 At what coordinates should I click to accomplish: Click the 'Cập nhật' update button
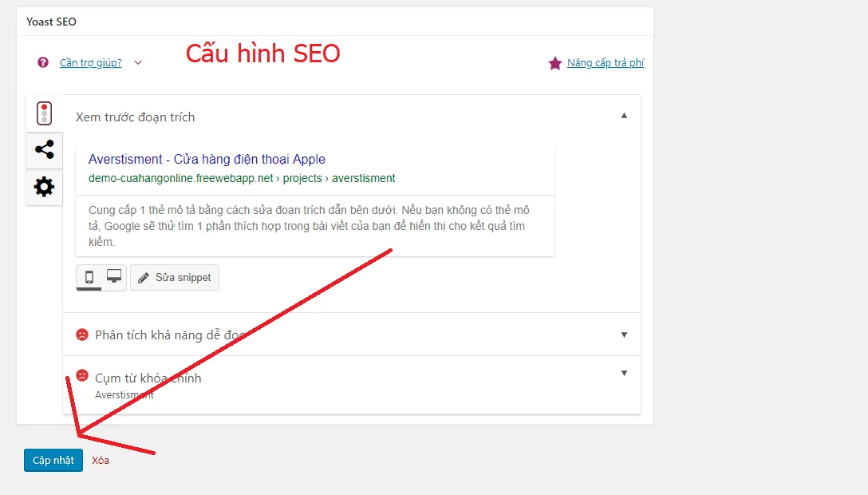click(53, 460)
